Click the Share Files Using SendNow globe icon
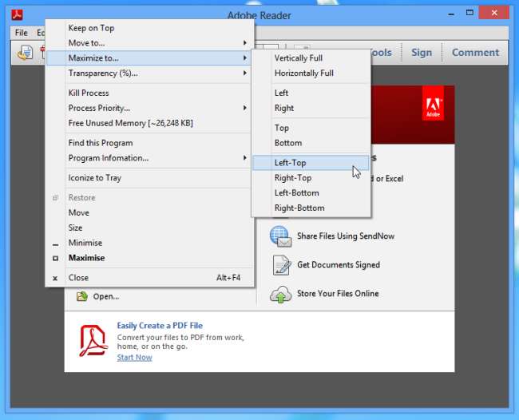This screenshot has width=519, height=420. point(280,236)
